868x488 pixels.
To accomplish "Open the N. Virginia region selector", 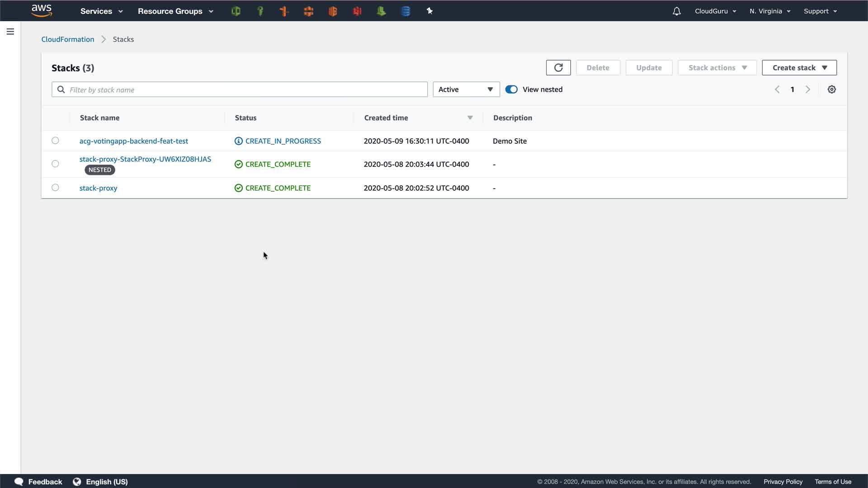I will pyautogui.click(x=769, y=11).
